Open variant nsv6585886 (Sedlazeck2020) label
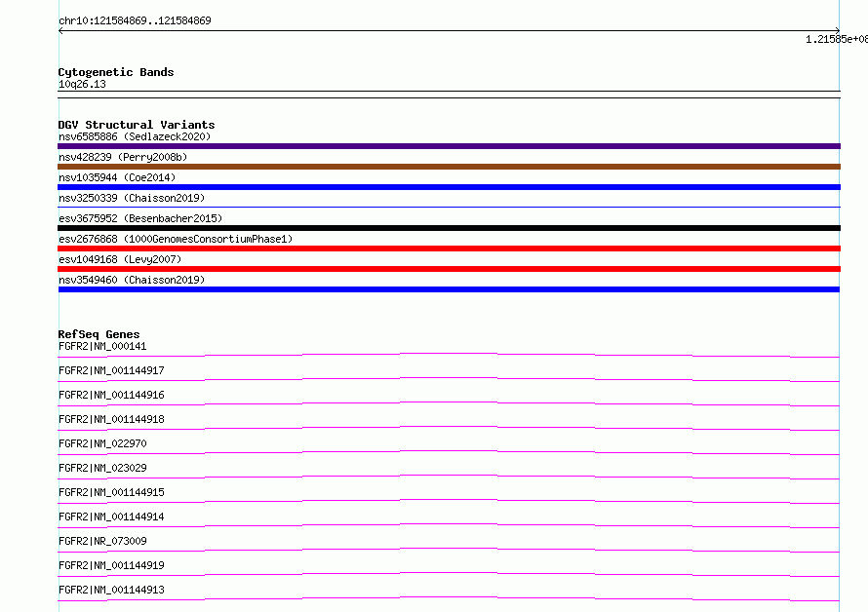868x612 pixels. [135, 136]
